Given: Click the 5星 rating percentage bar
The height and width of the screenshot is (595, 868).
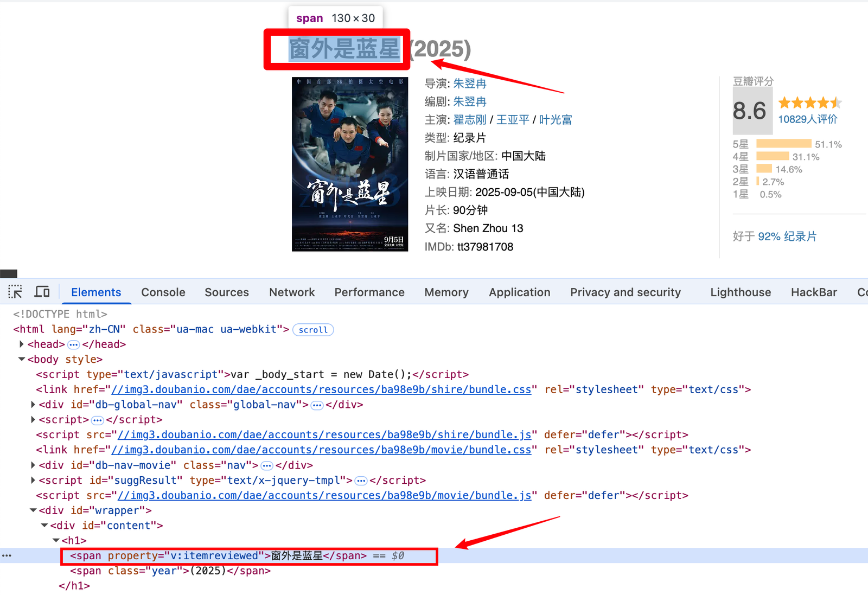Looking at the screenshot, I should (x=783, y=144).
